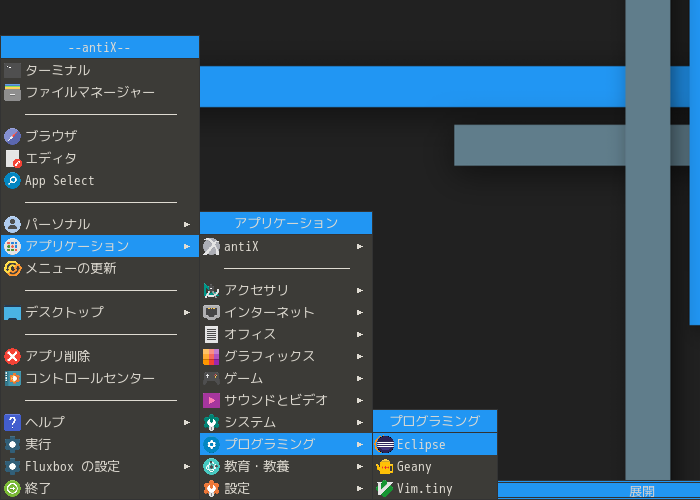Click the 展開 bar at bottom right
Viewport: 700px width, 500px height.
599,492
